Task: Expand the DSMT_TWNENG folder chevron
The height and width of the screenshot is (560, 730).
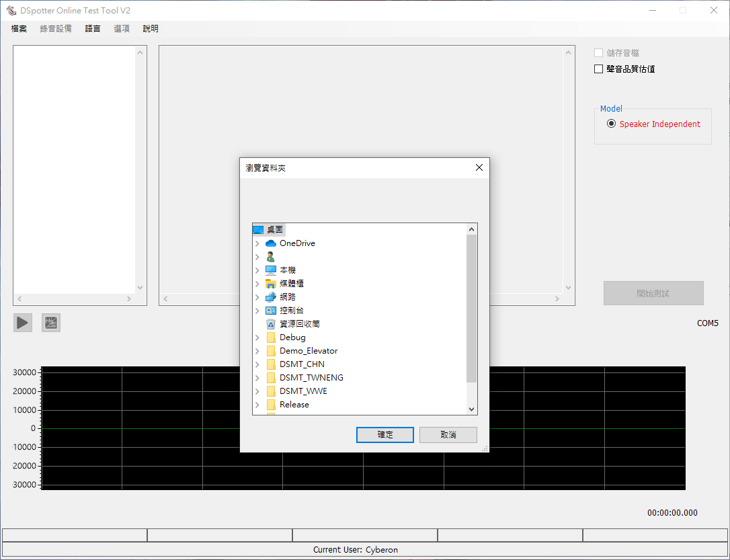Action: (x=257, y=378)
